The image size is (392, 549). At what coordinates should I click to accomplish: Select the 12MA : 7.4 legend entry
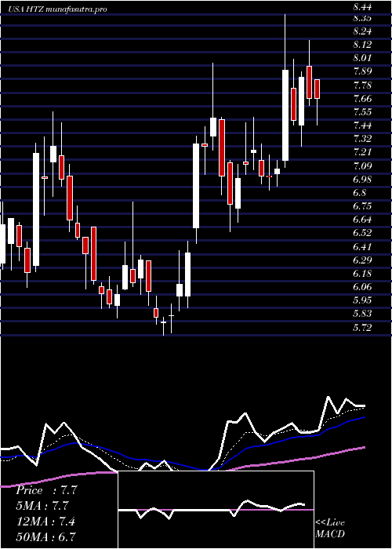coord(46,522)
